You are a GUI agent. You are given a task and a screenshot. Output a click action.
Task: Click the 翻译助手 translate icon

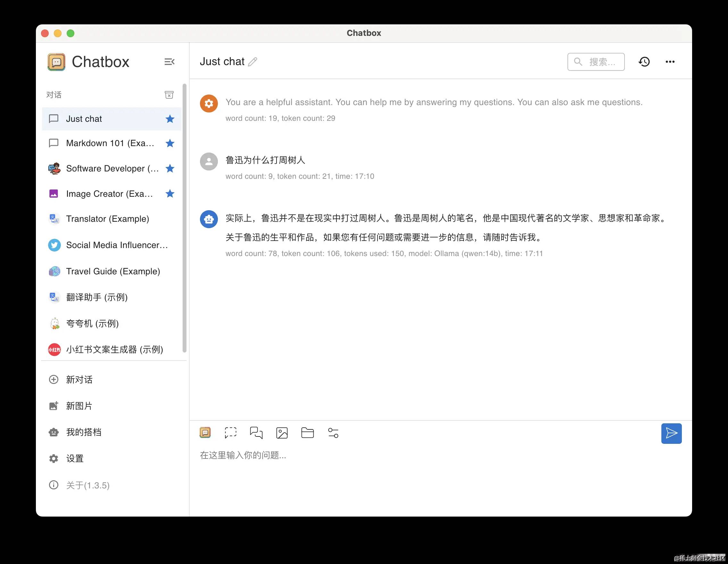(54, 297)
